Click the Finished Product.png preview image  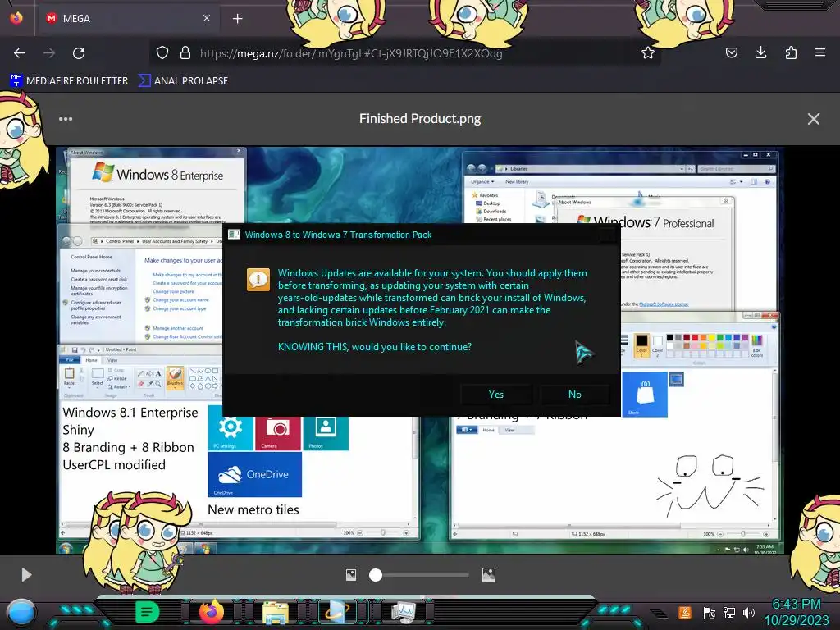point(420,350)
